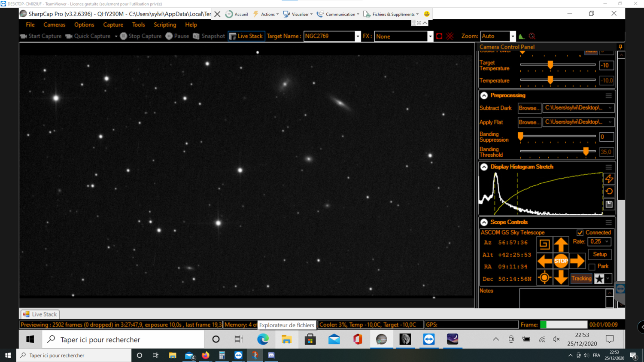Click the green image histogram icon
Viewport: 644px width, 362px height.
point(522,37)
